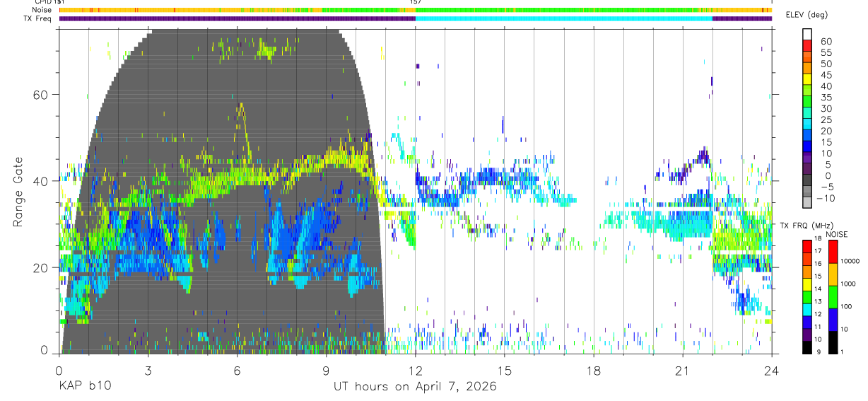Click the black 9–10 MHz segment of the TX FRQ colorbar

coord(807,347)
